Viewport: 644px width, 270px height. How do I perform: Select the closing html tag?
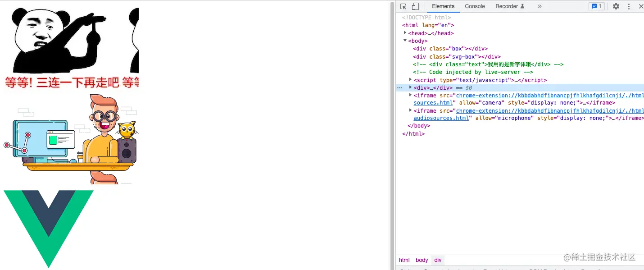tap(413, 134)
